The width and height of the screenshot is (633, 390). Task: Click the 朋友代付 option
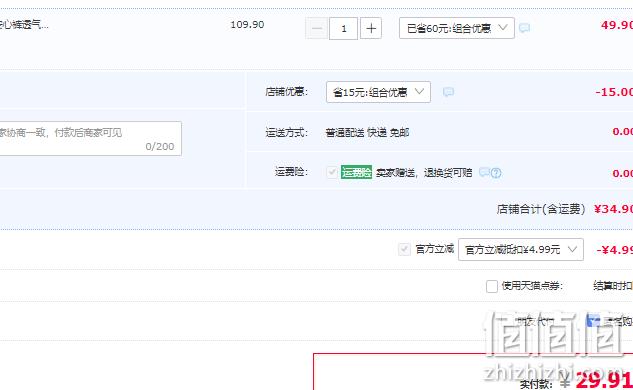click(x=535, y=321)
